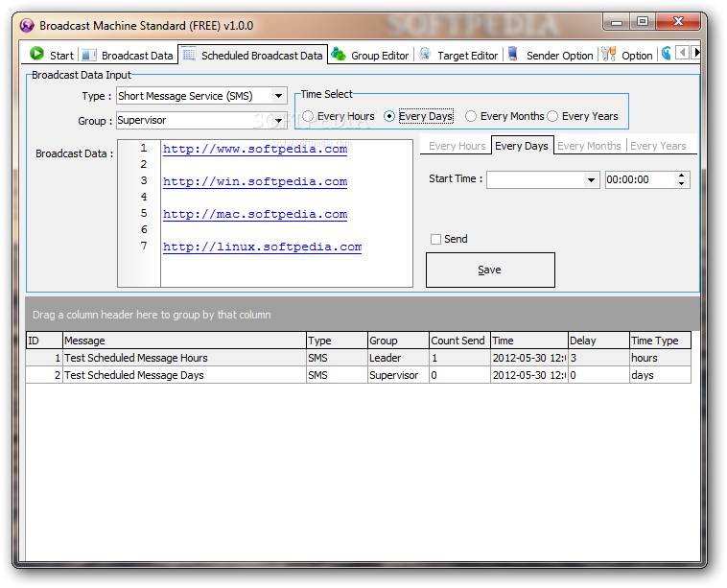The width and height of the screenshot is (727, 588).
Task: Sort by the Time Type column header
Action: [661, 341]
